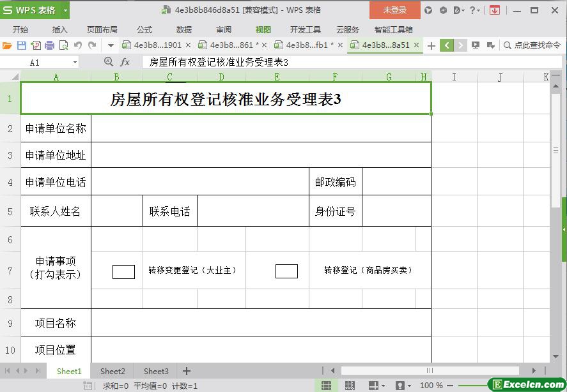Click the command search box 点此查找命令
The image size is (567, 392).
pos(532,45)
